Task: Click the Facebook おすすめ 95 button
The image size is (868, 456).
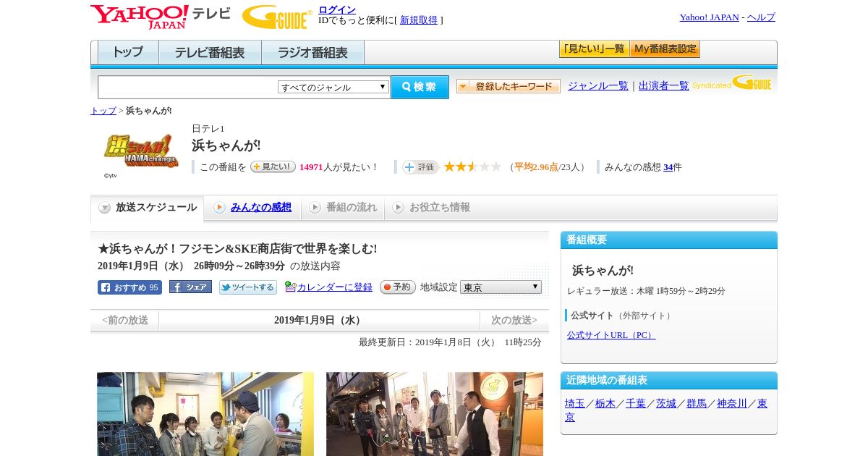Action: click(129, 287)
